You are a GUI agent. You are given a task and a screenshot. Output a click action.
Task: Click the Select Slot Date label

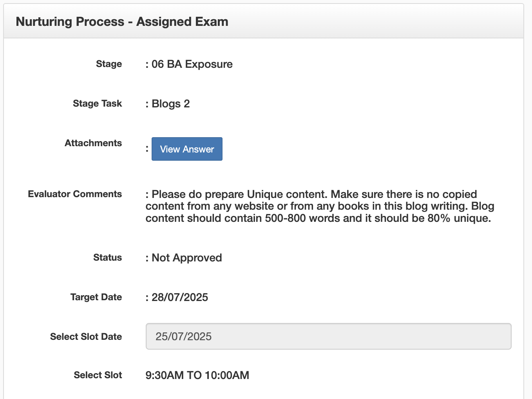coord(86,337)
